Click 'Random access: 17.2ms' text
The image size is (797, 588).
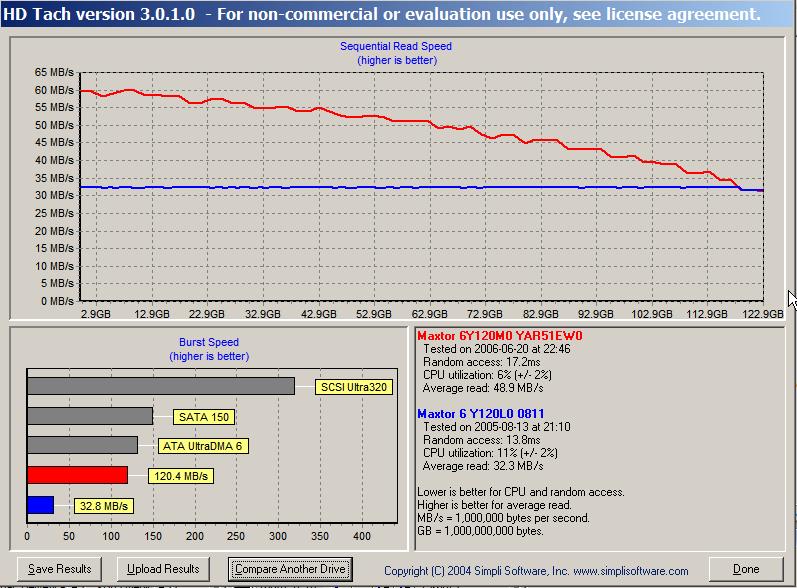pyautogui.click(x=481, y=362)
